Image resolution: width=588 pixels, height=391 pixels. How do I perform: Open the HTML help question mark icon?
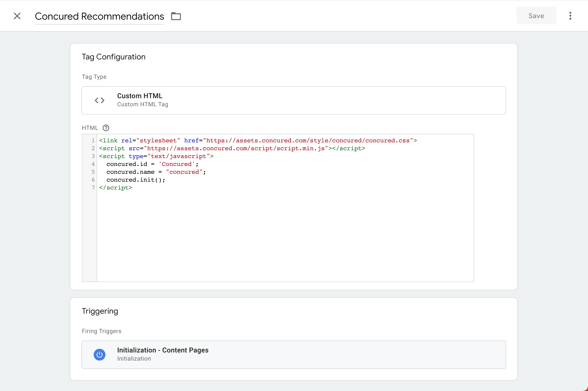(106, 128)
